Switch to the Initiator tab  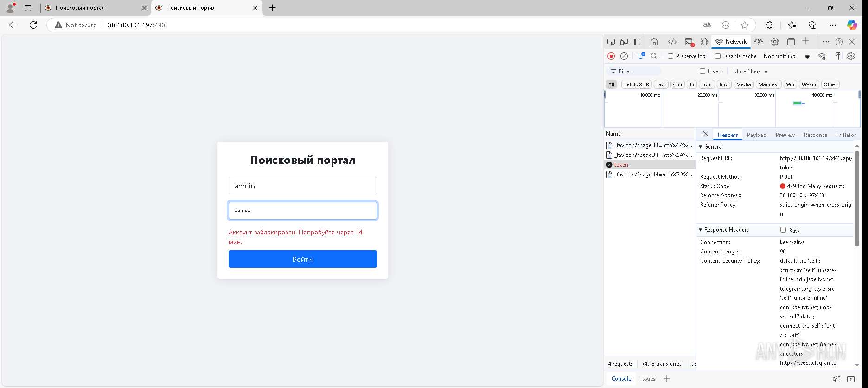click(x=846, y=135)
